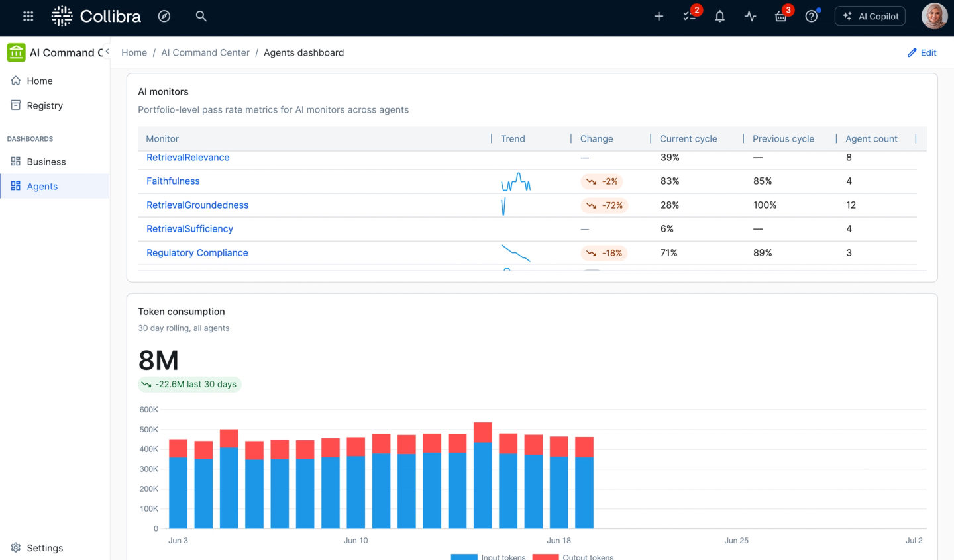Viewport: 954px width, 560px height.
Task: Click the Edit dashboard link
Action: coord(922,52)
